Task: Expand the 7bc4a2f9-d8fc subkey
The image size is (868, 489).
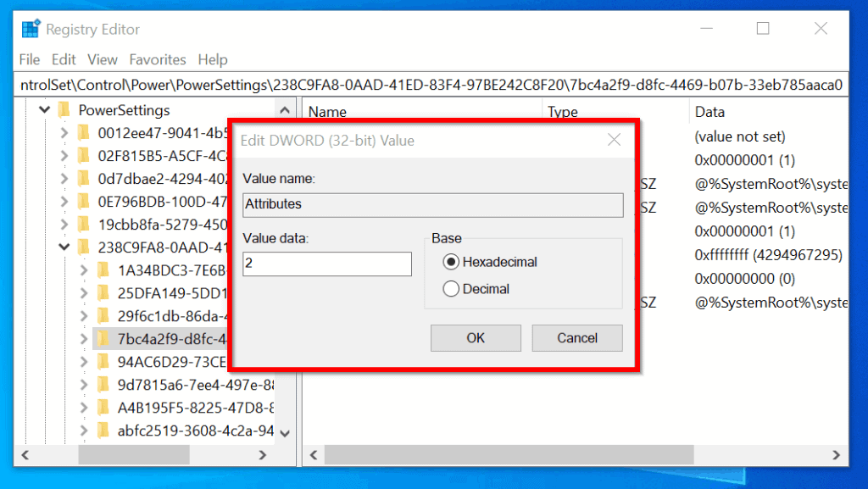Action: click(84, 339)
